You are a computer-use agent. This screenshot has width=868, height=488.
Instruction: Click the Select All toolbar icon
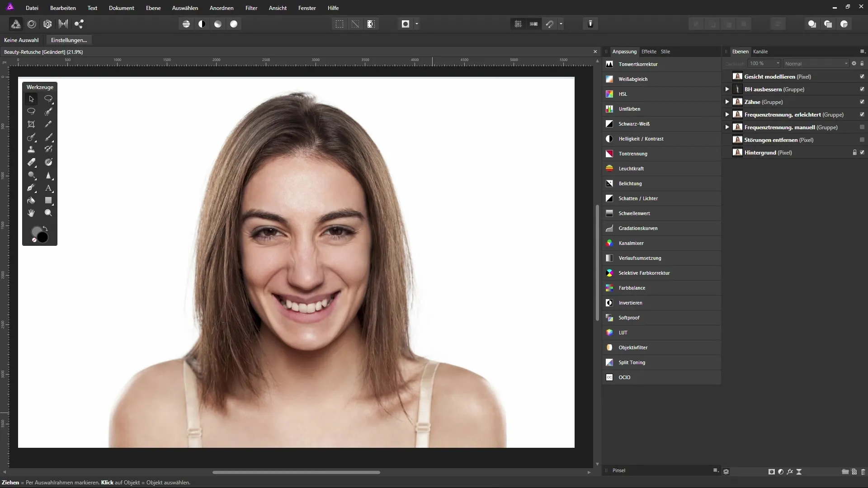point(340,24)
